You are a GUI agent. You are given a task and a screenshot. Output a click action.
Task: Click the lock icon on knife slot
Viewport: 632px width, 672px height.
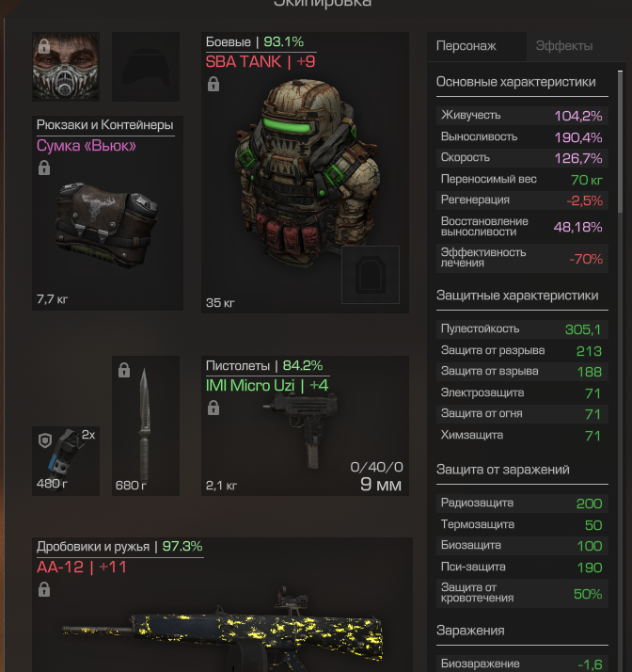124,370
